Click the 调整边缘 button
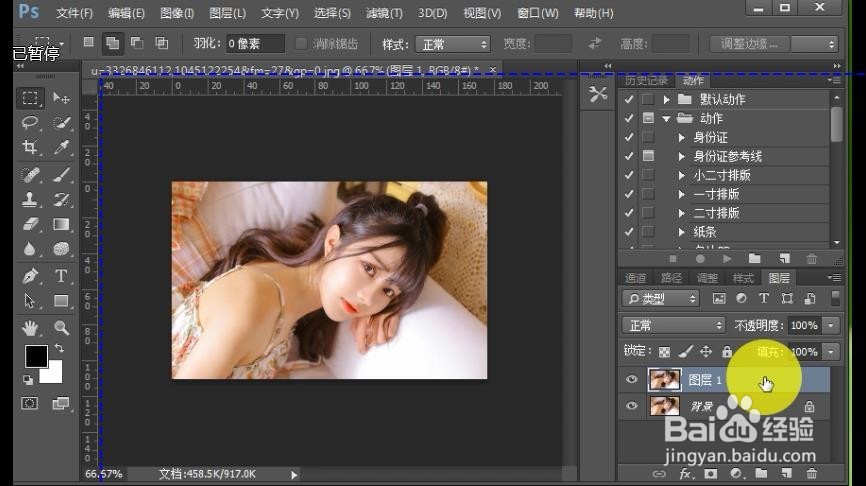The height and width of the screenshot is (486, 866). point(749,44)
